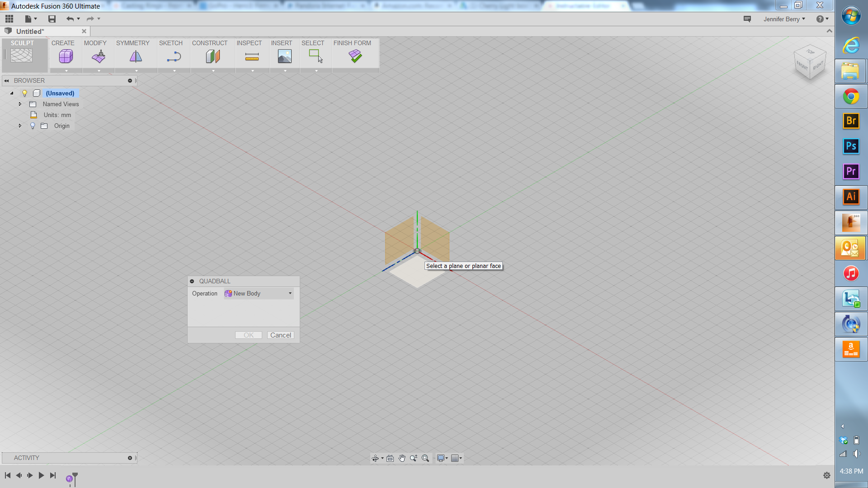The image size is (868, 488).
Task: Open the Modify tool in the ribbon
Action: (98, 56)
